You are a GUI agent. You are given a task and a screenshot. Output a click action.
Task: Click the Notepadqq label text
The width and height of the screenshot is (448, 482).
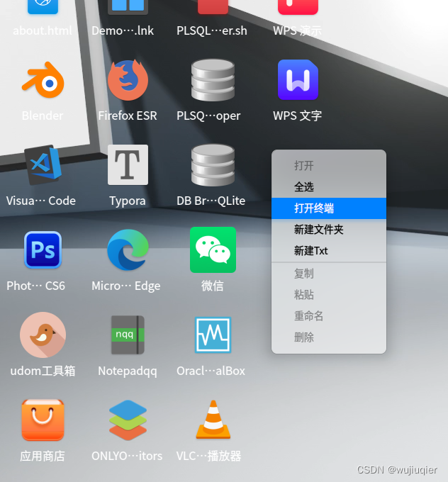128,371
